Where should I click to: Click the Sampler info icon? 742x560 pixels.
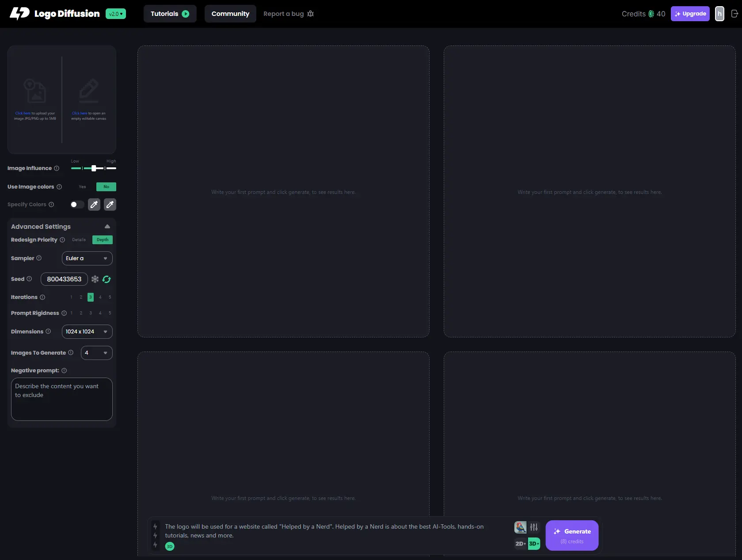[39, 258]
